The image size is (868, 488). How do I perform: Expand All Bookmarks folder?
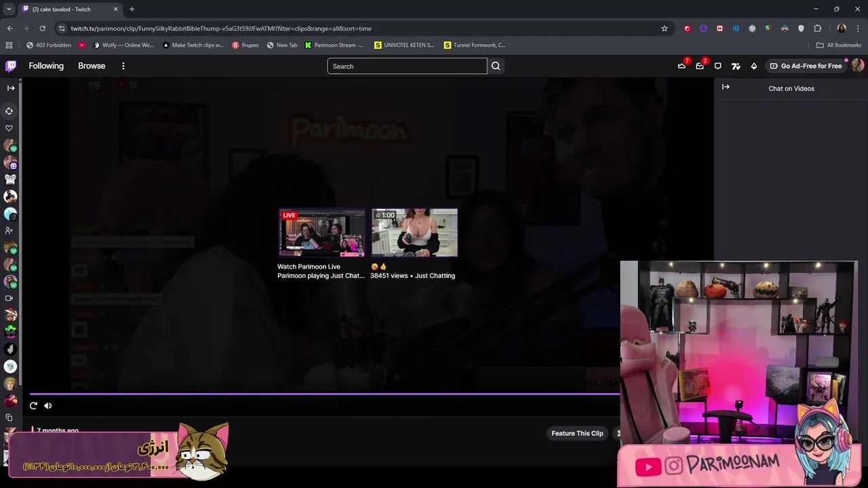pyautogui.click(x=839, y=45)
